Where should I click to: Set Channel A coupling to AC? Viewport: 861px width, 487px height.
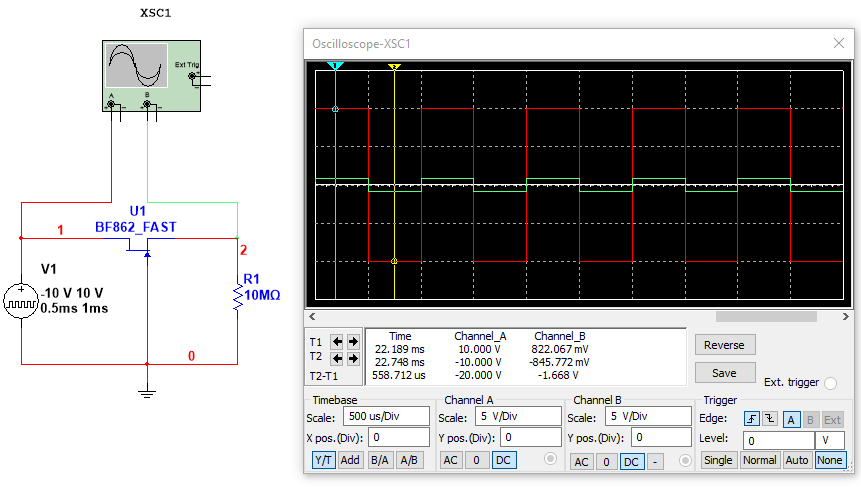(450, 460)
